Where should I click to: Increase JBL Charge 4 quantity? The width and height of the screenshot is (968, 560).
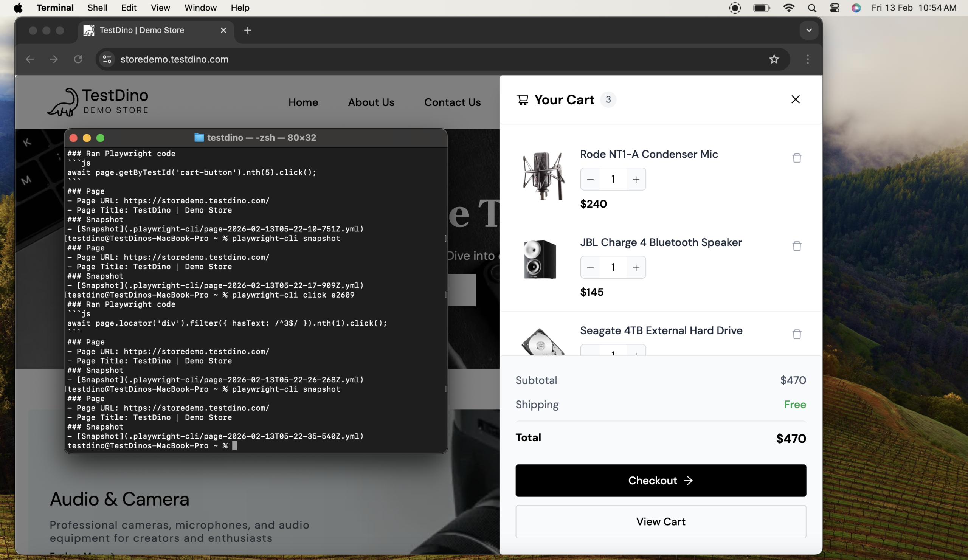coord(636,267)
